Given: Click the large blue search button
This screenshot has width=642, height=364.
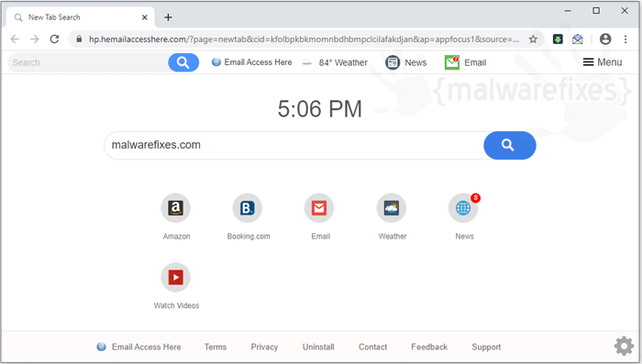Looking at the screenshot, I should pyautogui.click(x=509, y=146).
